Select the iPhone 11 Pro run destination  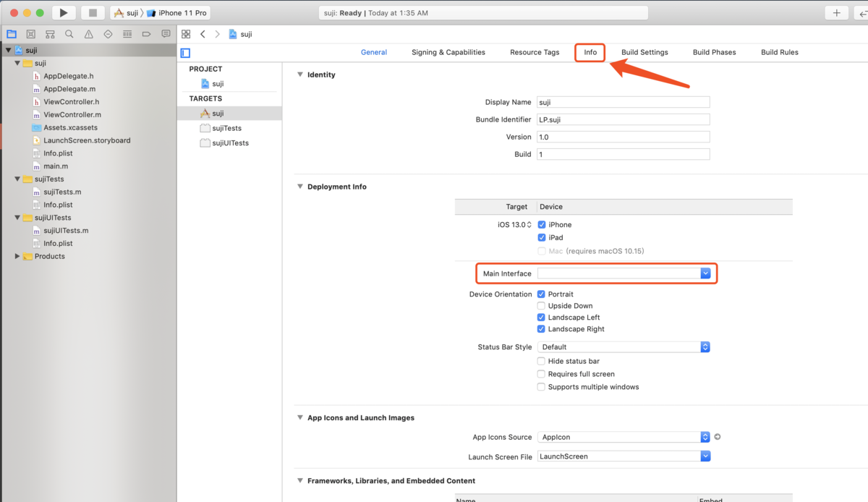tap(177, 13)
